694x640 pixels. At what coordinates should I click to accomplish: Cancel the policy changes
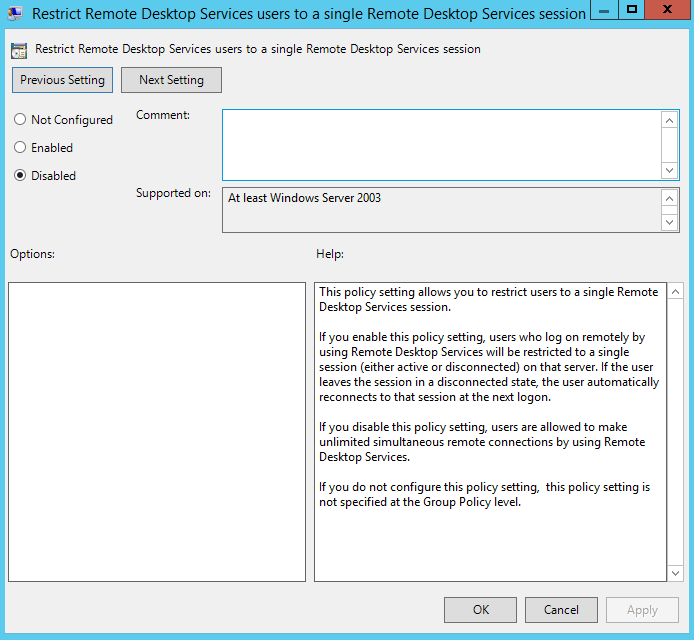point(561,610)
